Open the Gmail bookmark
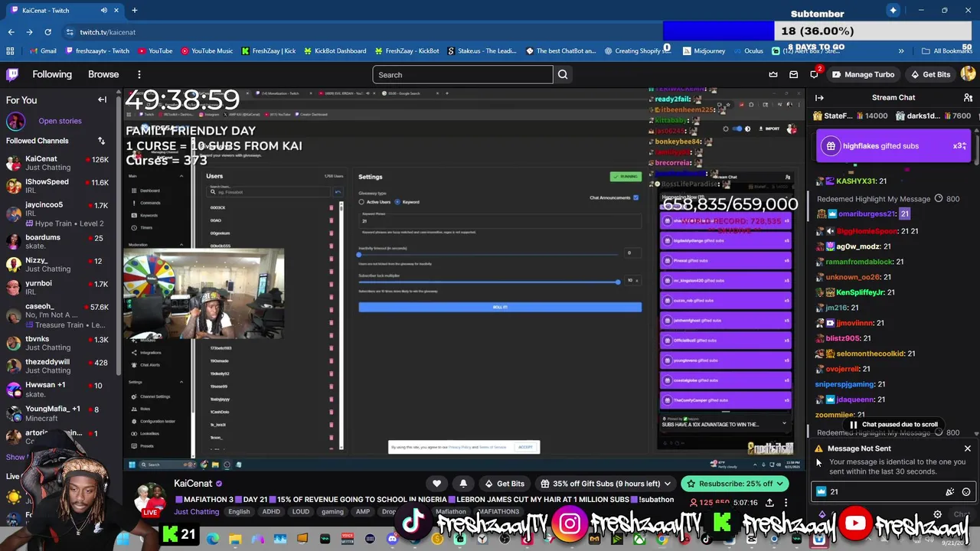Viewport: 980px width, 551px height. point(42,51)
